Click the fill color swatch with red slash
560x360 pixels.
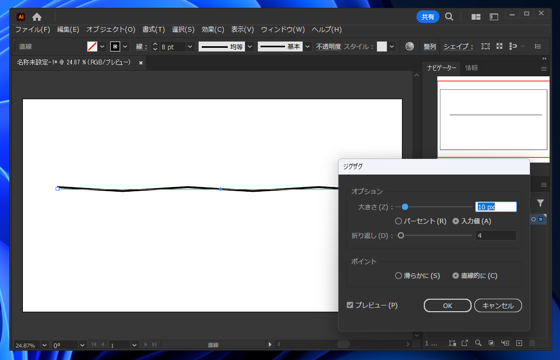click(92, 46)
